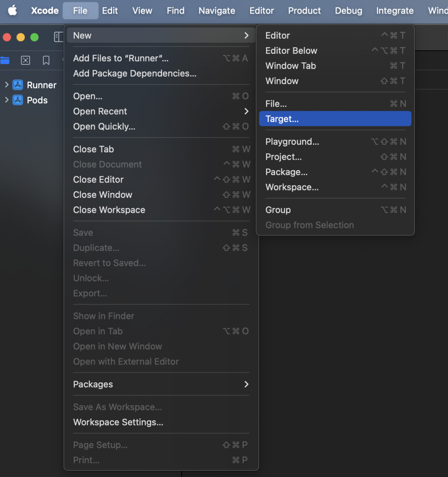The image size is (448, 477).
Task: Expand the Open Recent submenu
Action: tap(246, 111)
